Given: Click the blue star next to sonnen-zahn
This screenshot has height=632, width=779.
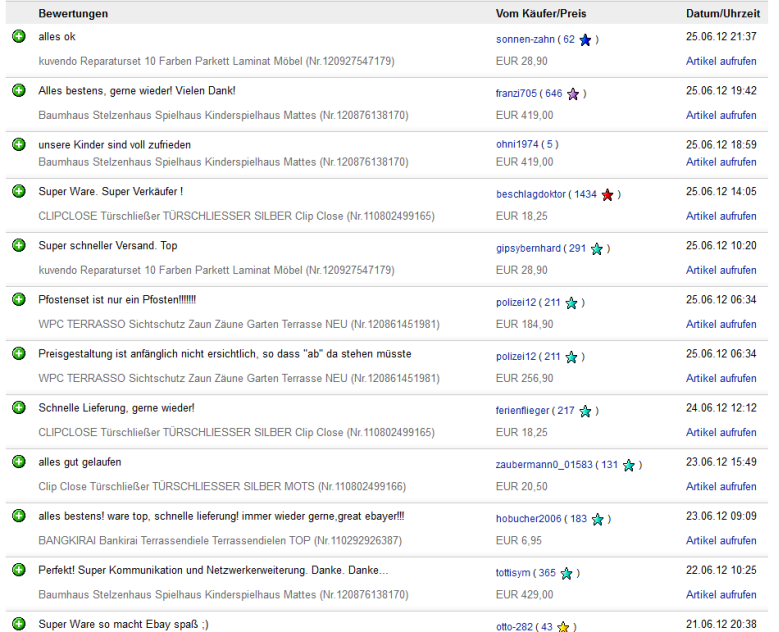Looking at the screenshot, I should click(x=586, y=40).
